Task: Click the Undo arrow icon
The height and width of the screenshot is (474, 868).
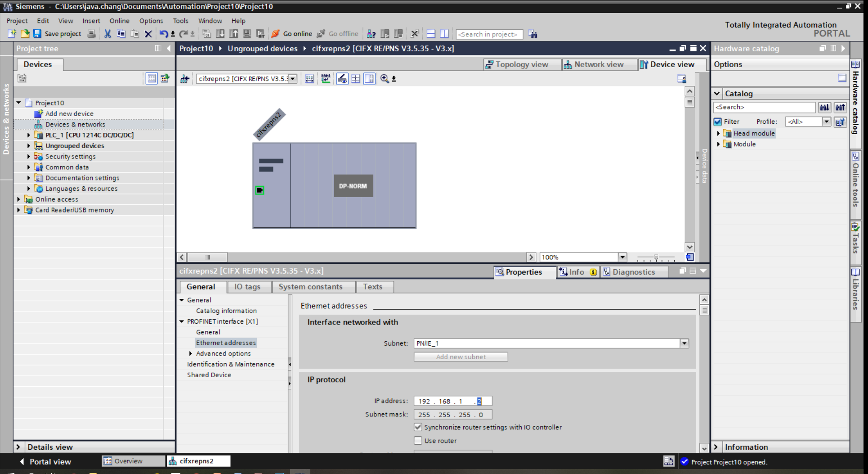Action: pyautogui.click(x=164, y=34)
